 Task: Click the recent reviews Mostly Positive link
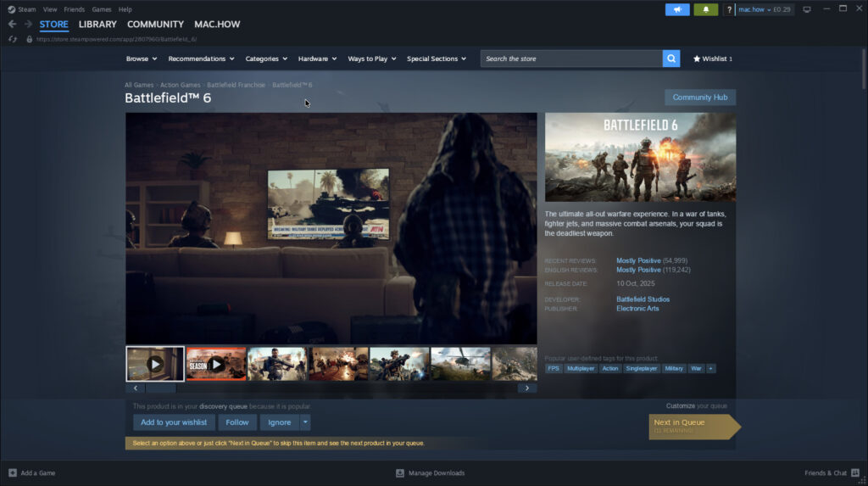point(638,260)
